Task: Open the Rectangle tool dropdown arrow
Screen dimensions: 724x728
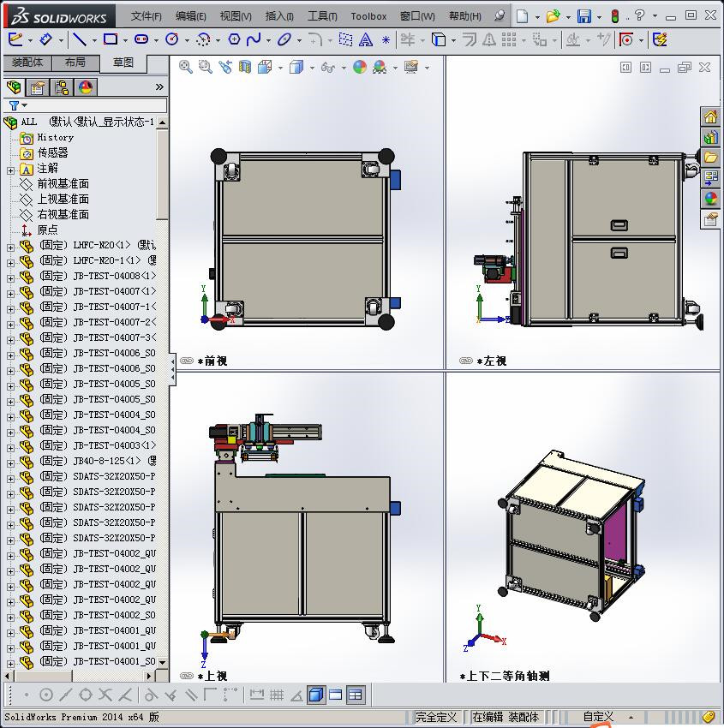Action: 125,41
